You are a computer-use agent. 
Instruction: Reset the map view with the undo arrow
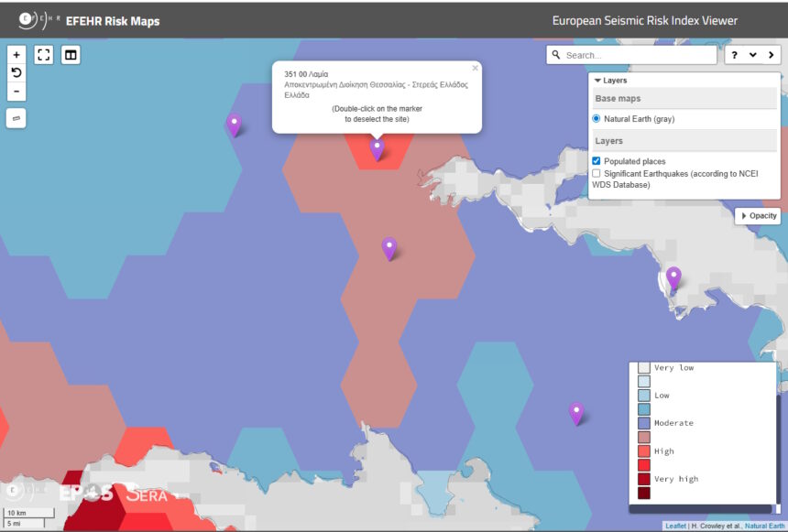point(16,73)
